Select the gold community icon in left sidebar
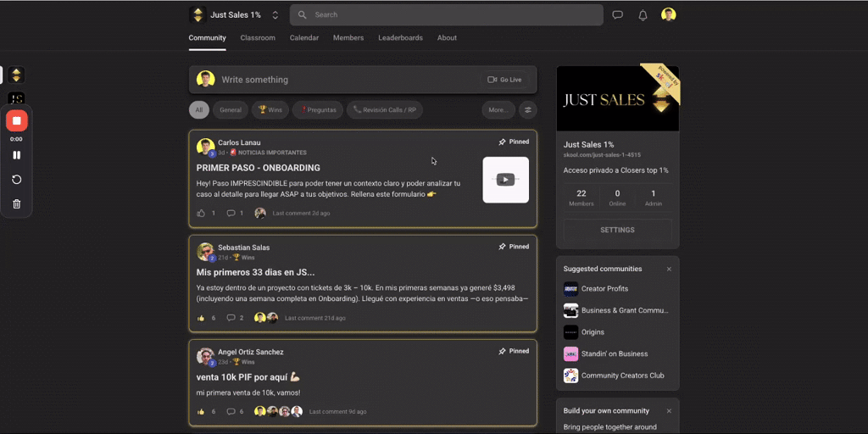This screenshot has height=434, width=868. (x=16, y=75)
